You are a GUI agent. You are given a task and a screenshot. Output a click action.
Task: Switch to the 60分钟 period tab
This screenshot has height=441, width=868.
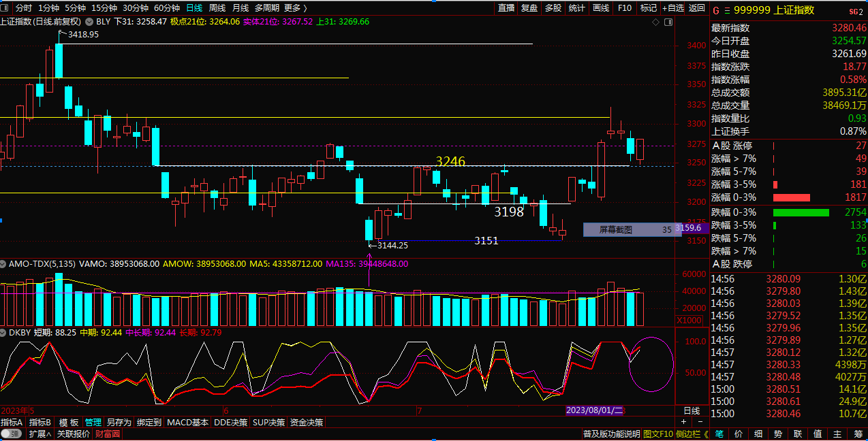click(x=167, y=8)
